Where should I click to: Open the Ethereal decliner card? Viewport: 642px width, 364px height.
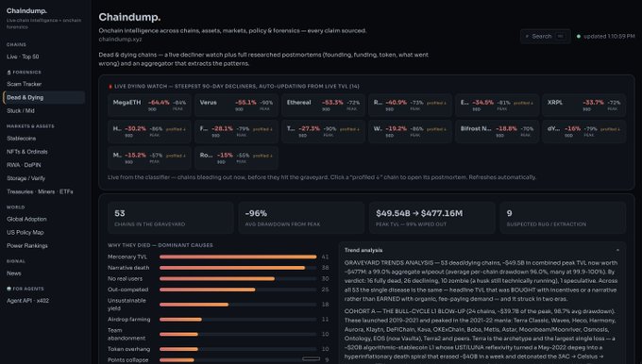click(x=323, y=105)
